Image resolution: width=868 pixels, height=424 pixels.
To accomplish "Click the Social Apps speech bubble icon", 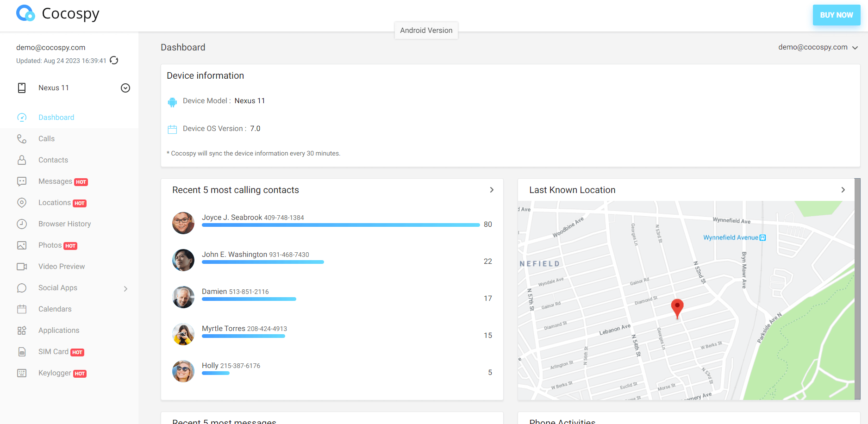I will 22,288.
